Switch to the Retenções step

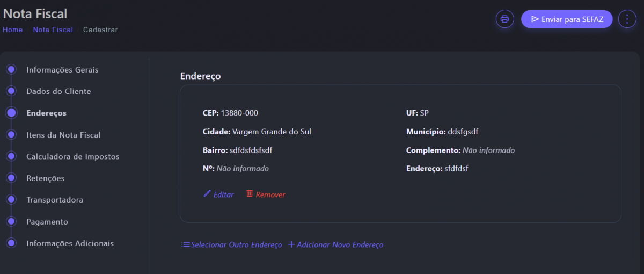click(46, 178)
